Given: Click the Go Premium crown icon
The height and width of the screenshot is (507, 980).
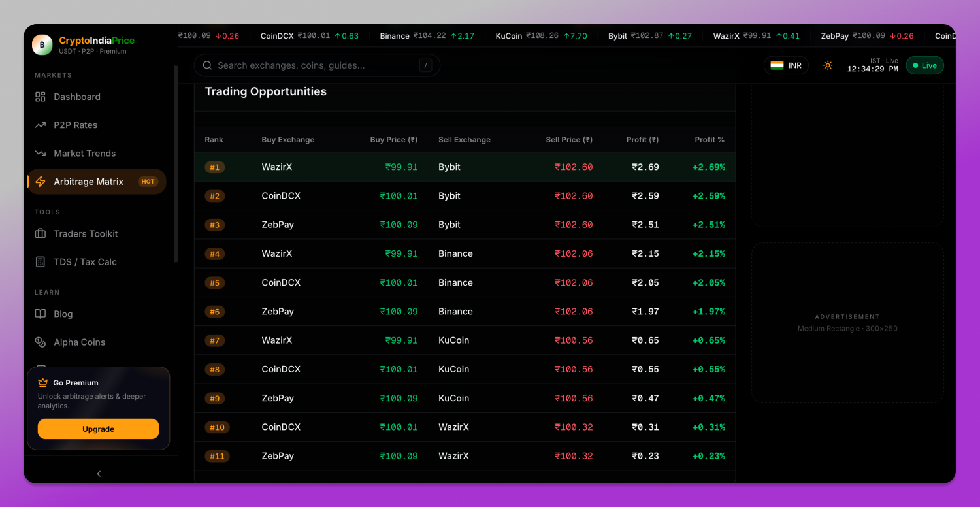Looking at the screenshot, I should [x=43, y=383].
